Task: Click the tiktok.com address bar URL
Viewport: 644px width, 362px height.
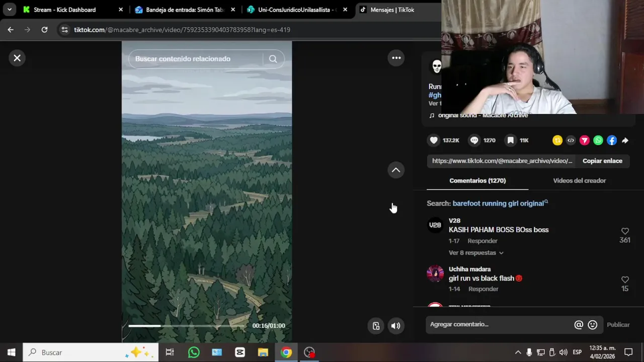Action: (x=182, y=30)
